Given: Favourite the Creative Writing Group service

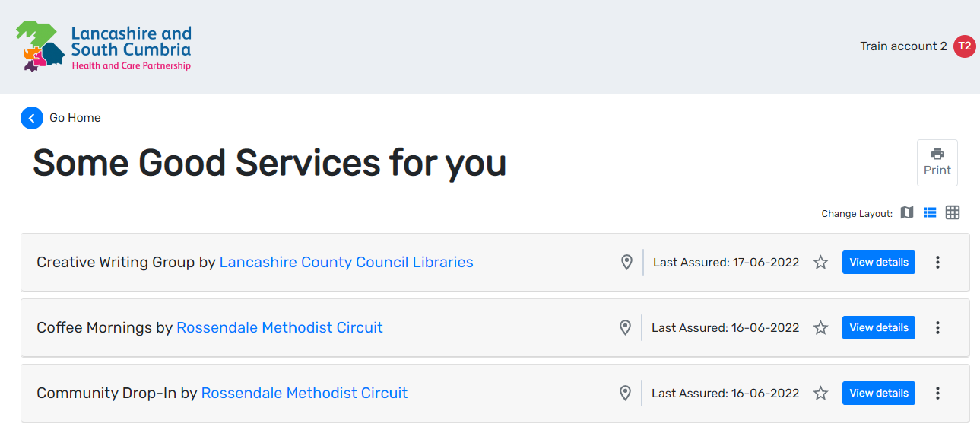Looking at the screenshot, I should [820, 263].
